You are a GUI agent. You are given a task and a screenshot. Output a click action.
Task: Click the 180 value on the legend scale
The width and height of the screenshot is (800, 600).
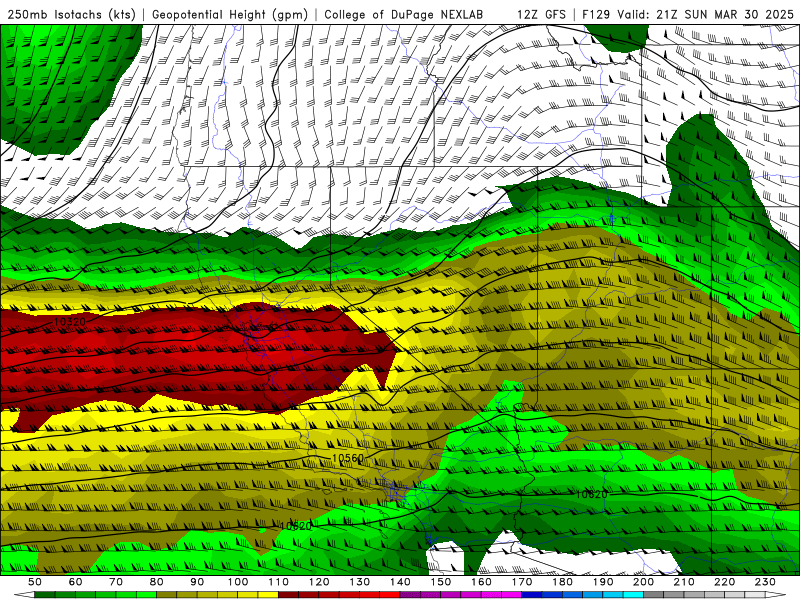pos(562,582)
